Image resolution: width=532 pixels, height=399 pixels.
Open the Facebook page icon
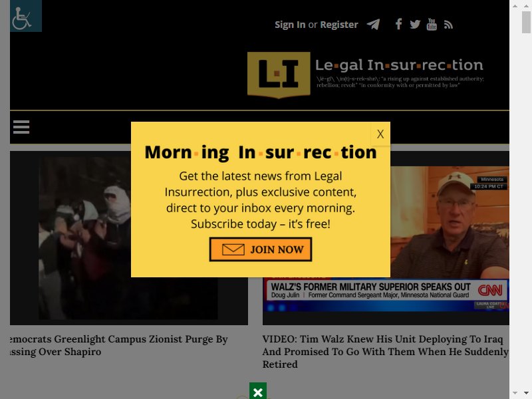pyautogui.click(x=398, y=24)
